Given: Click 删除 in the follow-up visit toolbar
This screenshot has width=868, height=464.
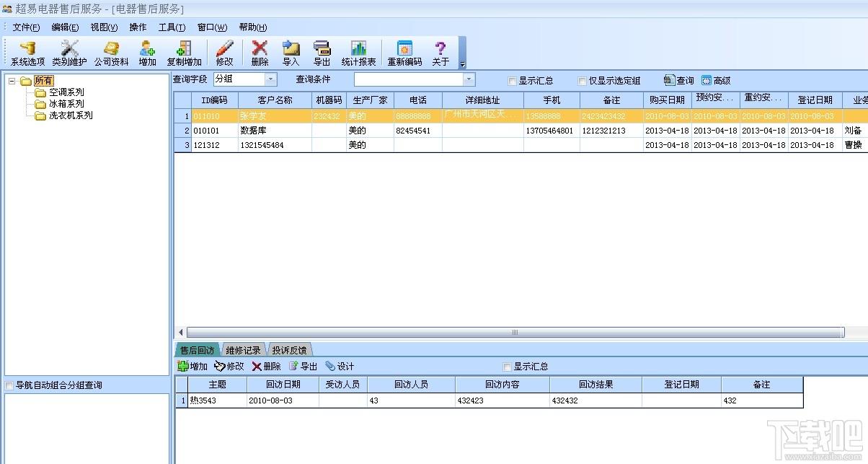Looking at the screenshot, I should click(x=266, y=367).
